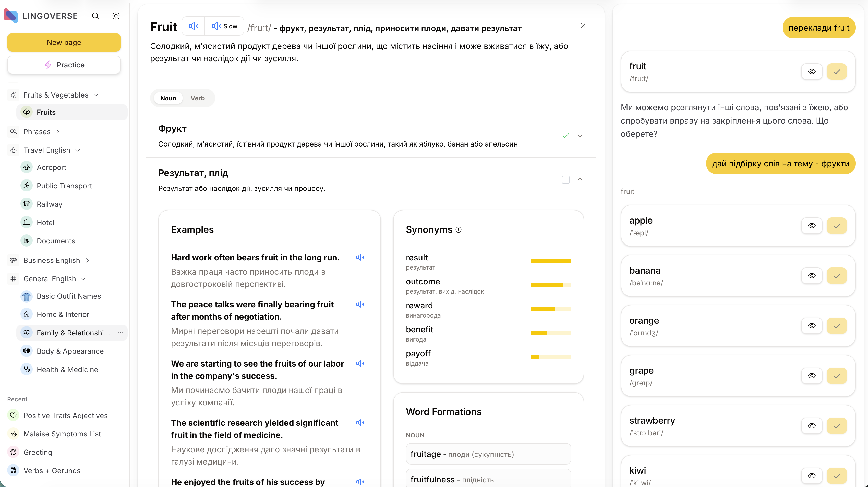Collapse the Fruits & Vegetables section
Image resolution: width=868 pixels, height=487 pixels.
click(x=96, y=95)
